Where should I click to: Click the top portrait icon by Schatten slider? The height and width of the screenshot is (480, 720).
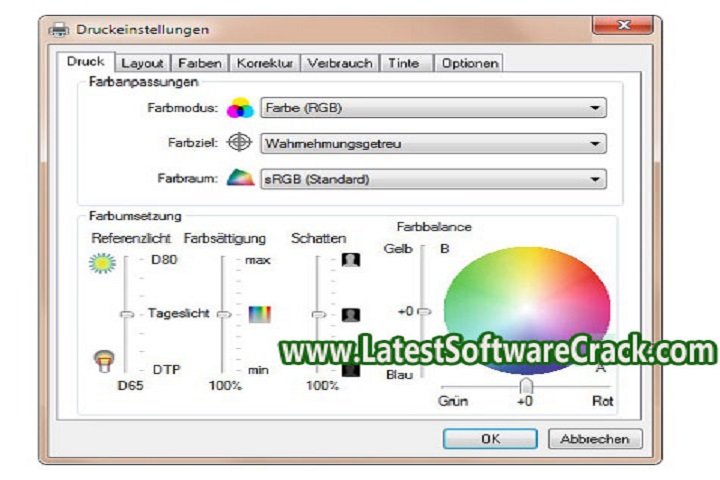350,260
